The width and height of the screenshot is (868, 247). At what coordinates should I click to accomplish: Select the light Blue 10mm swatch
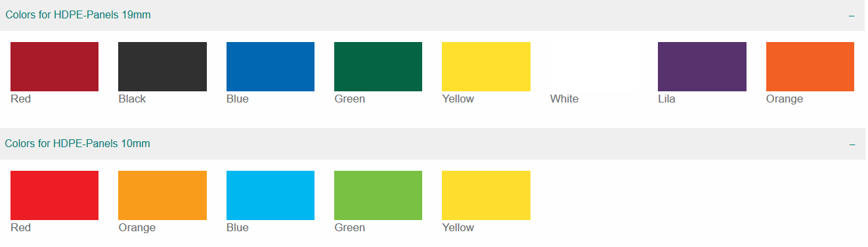[271, 195]
